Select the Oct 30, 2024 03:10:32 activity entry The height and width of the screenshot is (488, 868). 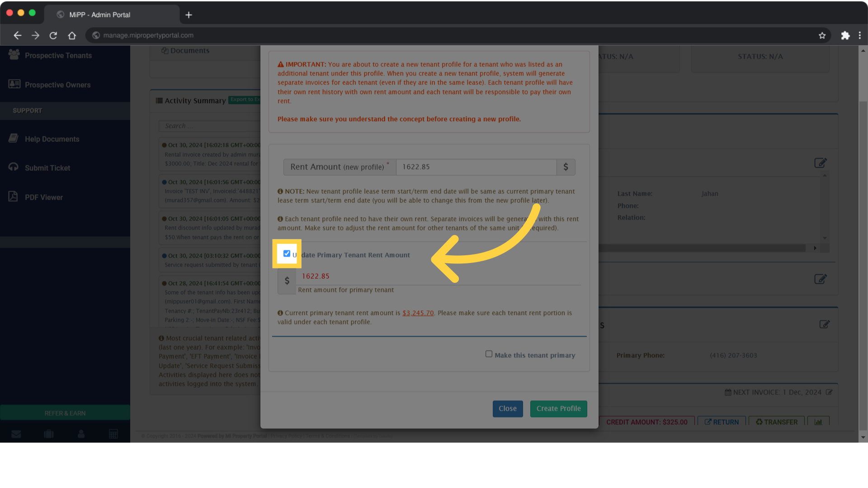[x=210, y=260]
